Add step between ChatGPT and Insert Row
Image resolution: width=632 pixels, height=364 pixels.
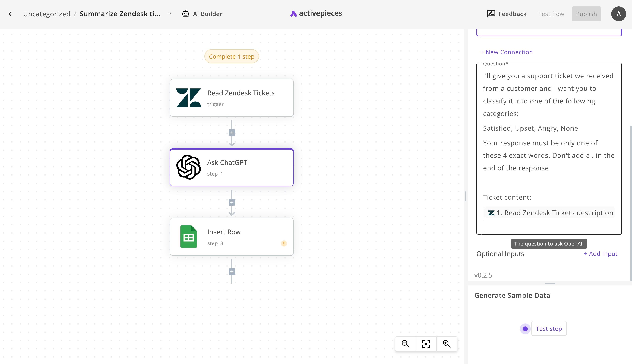click(232, 202)
